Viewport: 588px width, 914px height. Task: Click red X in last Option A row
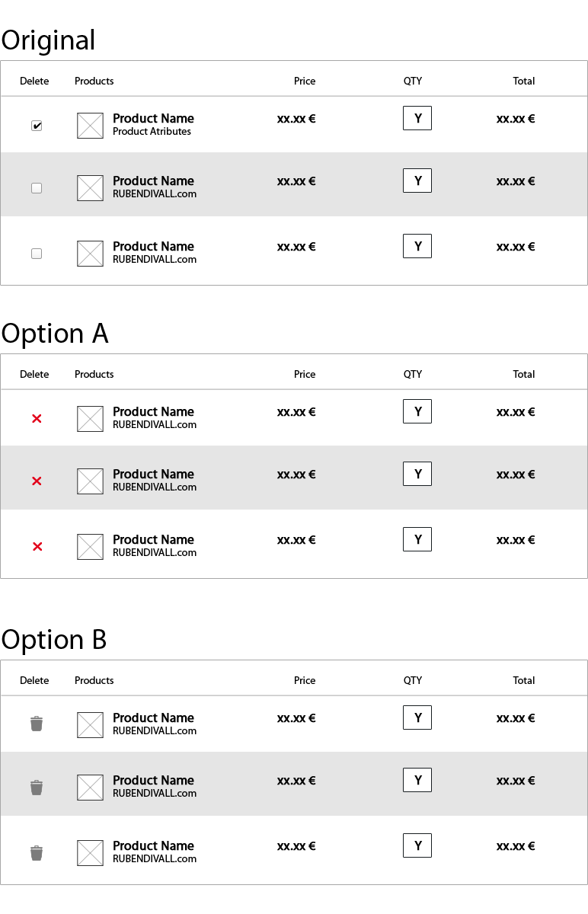click(x=37, y=546)
